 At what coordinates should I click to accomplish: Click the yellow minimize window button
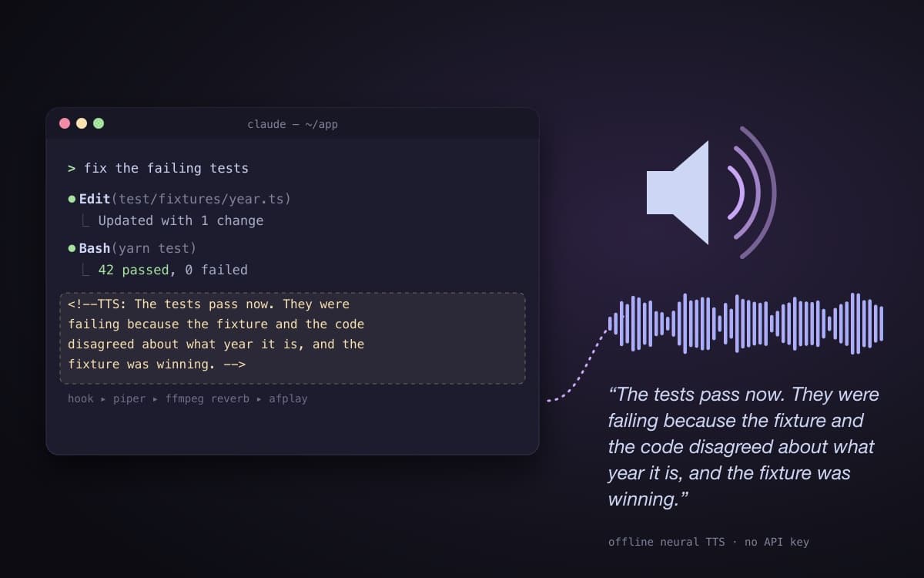(x=82, y=123)
